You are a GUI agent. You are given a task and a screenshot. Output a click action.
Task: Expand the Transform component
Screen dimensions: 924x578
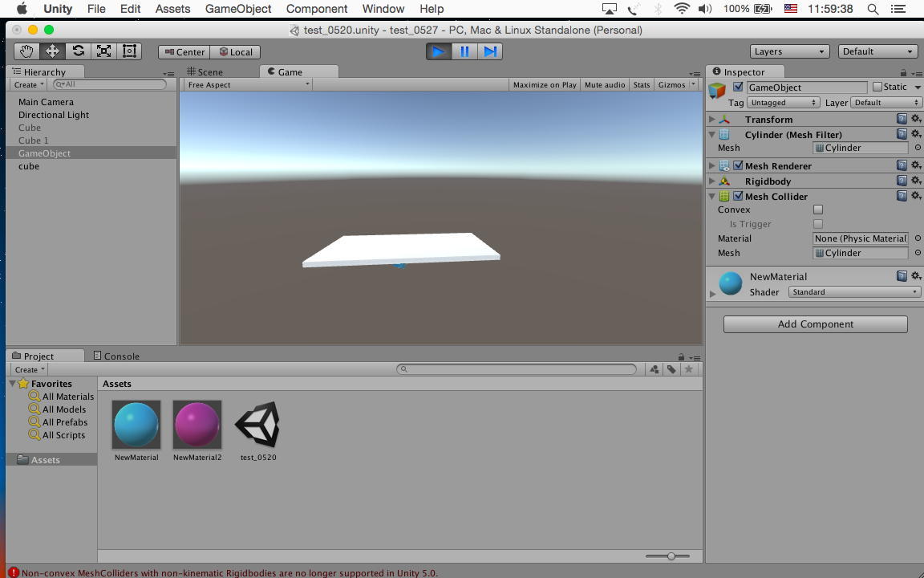[x=712, y=119]
